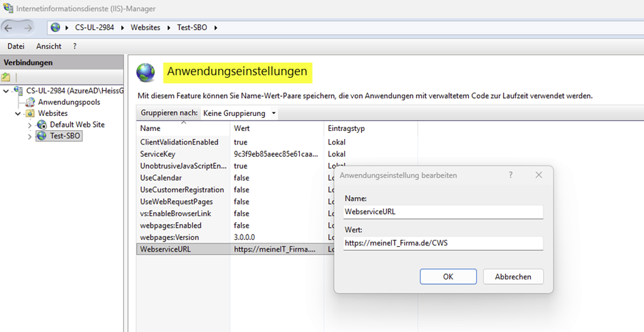Image resolution: width=644 pixels, height=332 pixels.
Task: Click into the Wert URL field
Action: [443, 243]
